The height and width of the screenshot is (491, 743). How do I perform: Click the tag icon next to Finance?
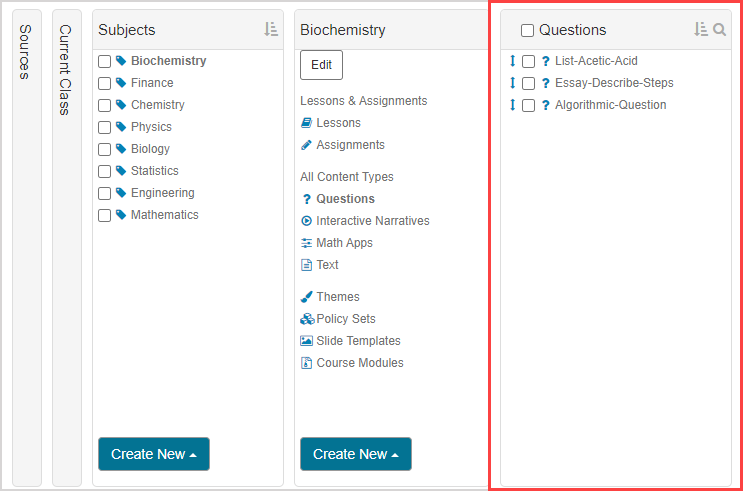pyautogui.click(x=121, y=83)
